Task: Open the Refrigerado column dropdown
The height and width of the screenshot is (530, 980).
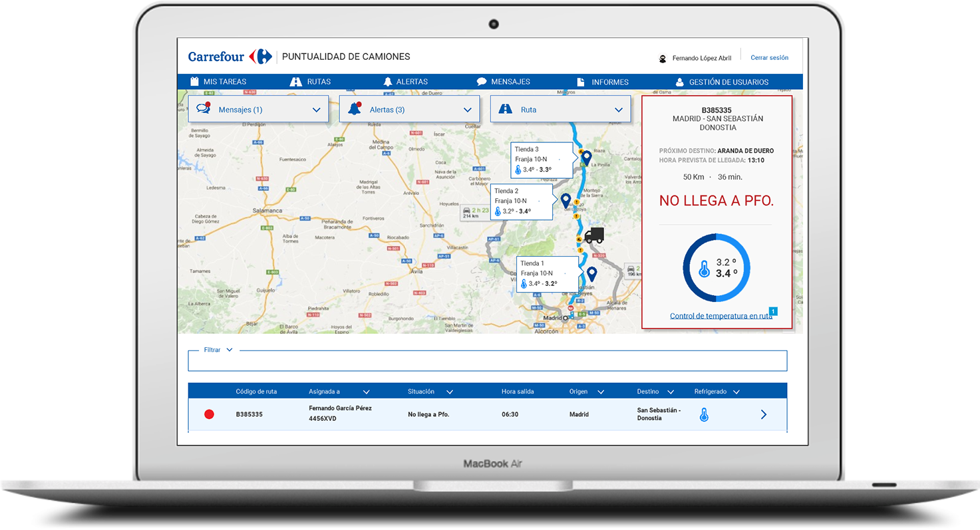Action: click(736, 392)
